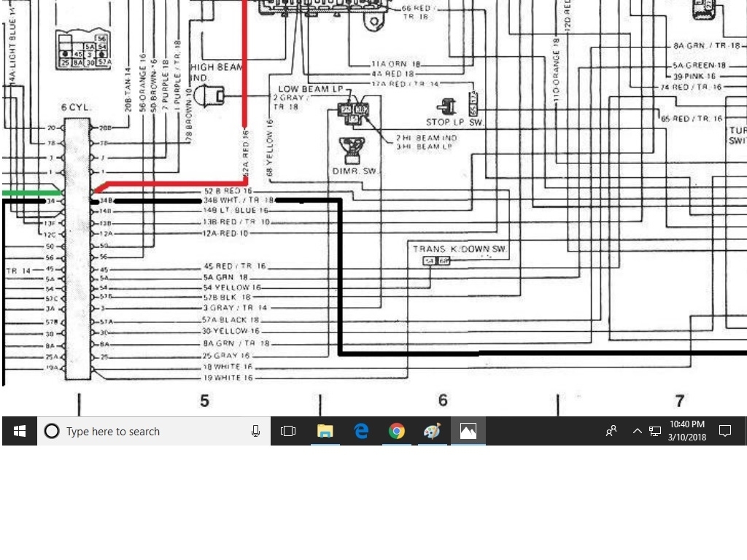747x560 pixels.
Task: Open the People icon in system tray
Action: pos(611,432)
